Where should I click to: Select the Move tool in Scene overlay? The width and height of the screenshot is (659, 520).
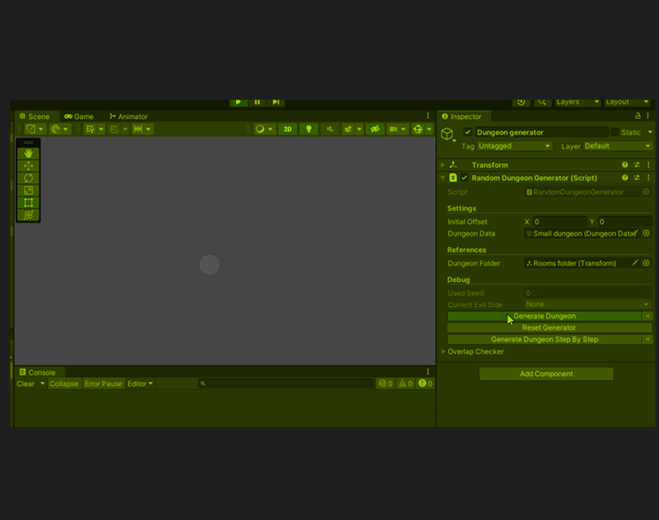(28, 166)
